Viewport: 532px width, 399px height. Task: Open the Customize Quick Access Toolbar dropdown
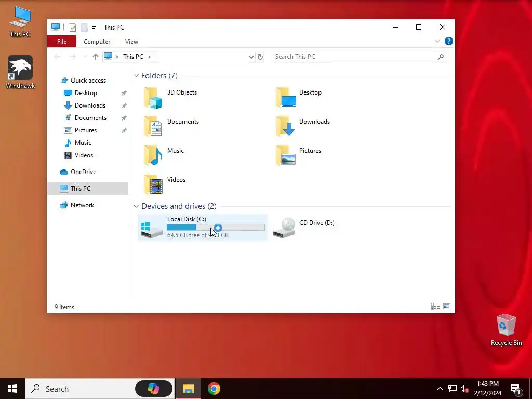[x=94, y=28]
